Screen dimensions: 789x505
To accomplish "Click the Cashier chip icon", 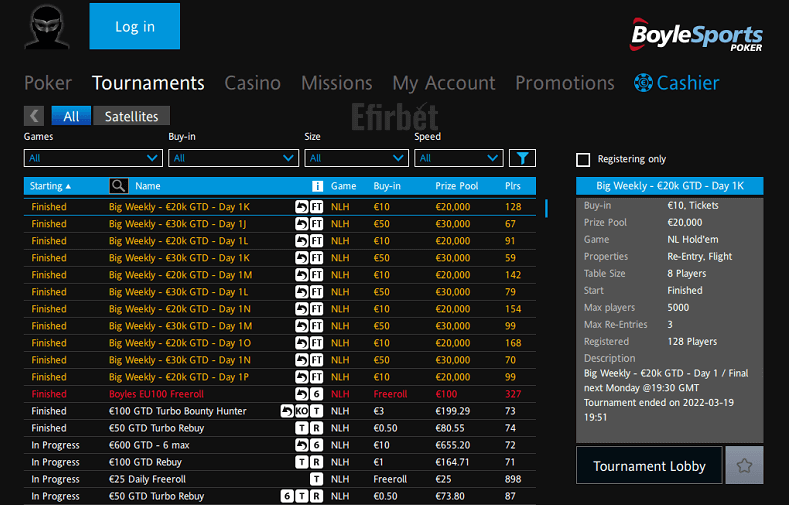I will pos(643,83).
